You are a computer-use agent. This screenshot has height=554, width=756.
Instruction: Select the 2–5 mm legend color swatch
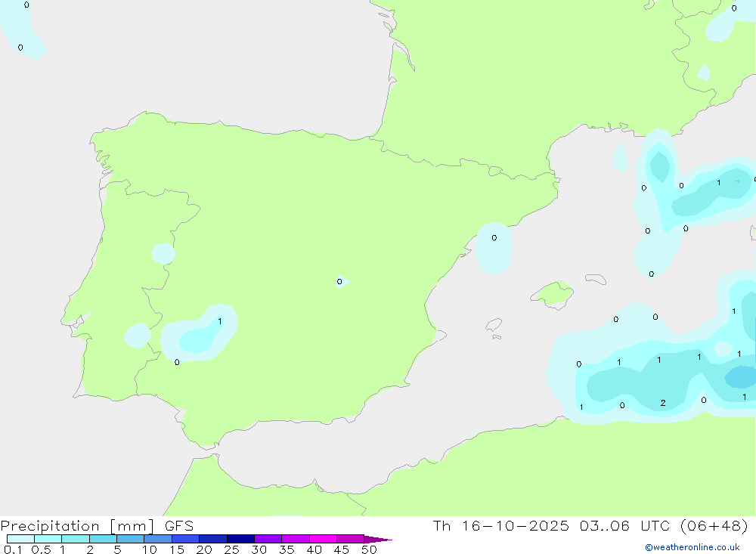point(103,539)
